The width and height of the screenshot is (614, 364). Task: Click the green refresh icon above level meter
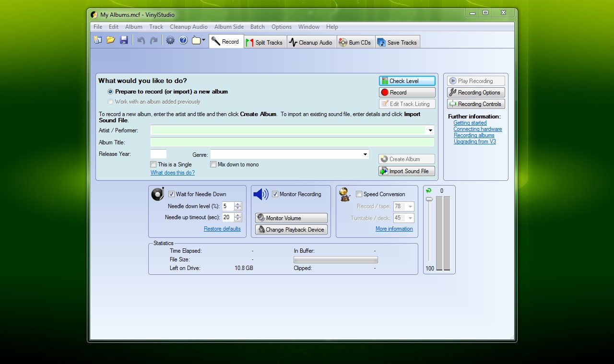click(x=429, y=190)
